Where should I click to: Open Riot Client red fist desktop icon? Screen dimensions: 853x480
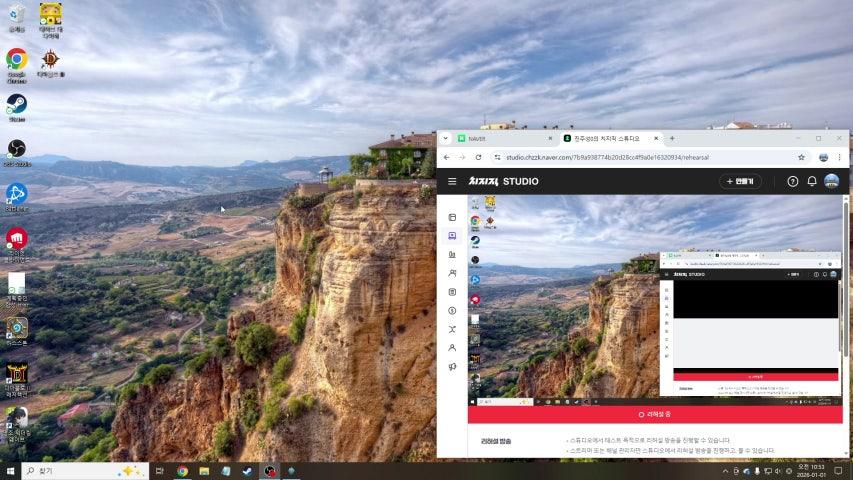pos(17,244)
